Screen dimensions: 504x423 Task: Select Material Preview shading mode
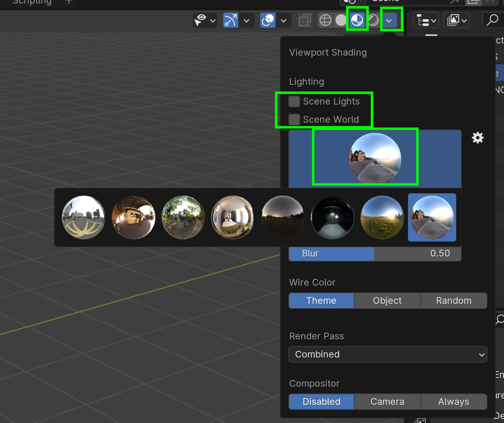point(357,20)
